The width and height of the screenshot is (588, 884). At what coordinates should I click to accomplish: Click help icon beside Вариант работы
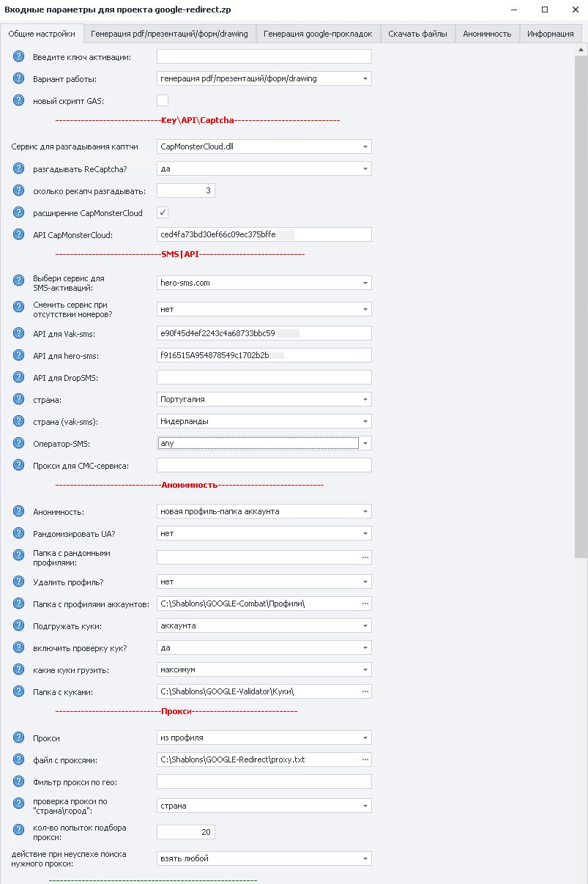[x=19, y=78]
